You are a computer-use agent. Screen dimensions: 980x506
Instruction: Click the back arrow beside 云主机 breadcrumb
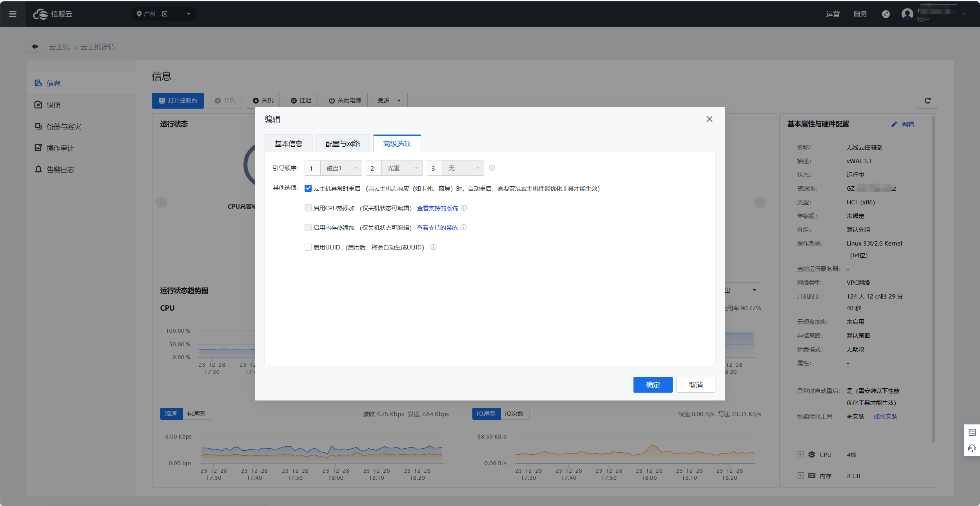pyautogui.click(x=35, y=47)
